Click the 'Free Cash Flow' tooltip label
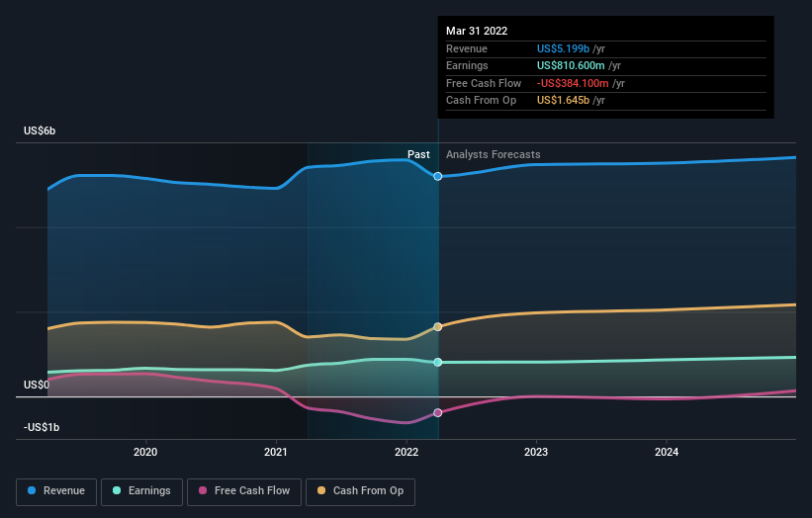Screen dimensions: 812x518 pos(484,83)
